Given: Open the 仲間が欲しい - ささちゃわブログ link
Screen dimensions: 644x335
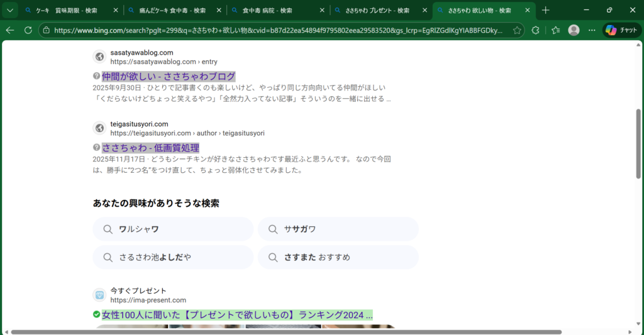Looking at the screenshot, I should point(169,76).
